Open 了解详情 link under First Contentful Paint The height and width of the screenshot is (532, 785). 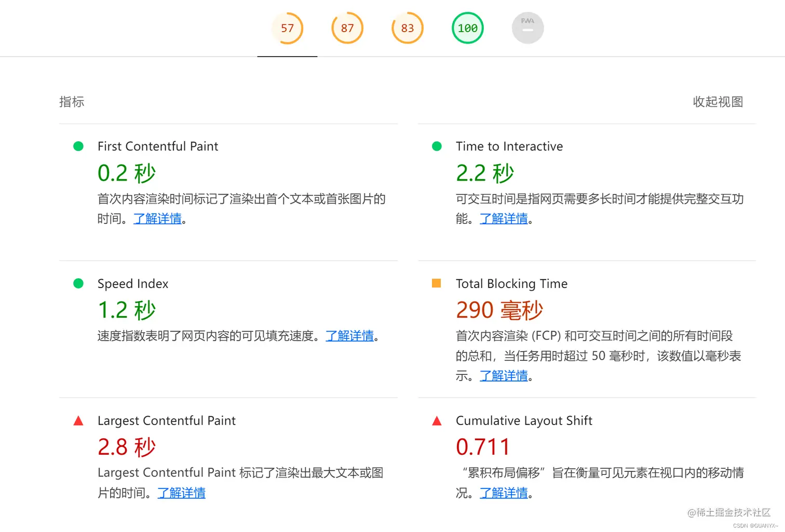tap(157, 219)
